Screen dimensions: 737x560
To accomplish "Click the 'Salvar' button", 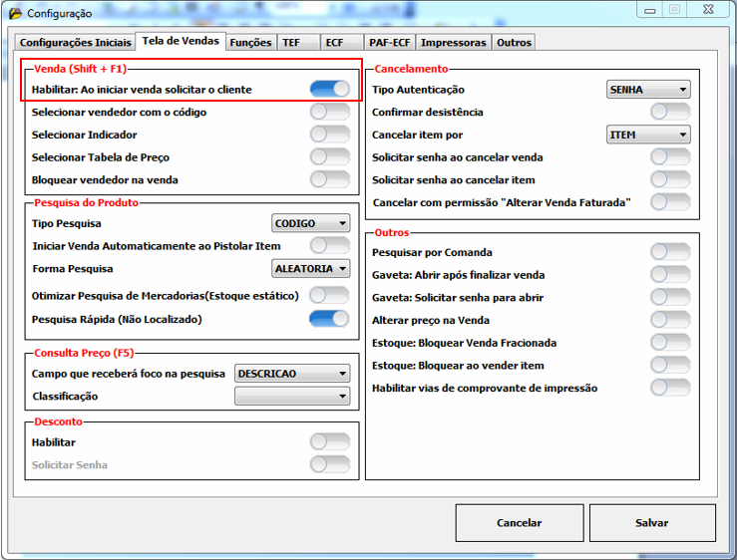I will coord(651,522).
